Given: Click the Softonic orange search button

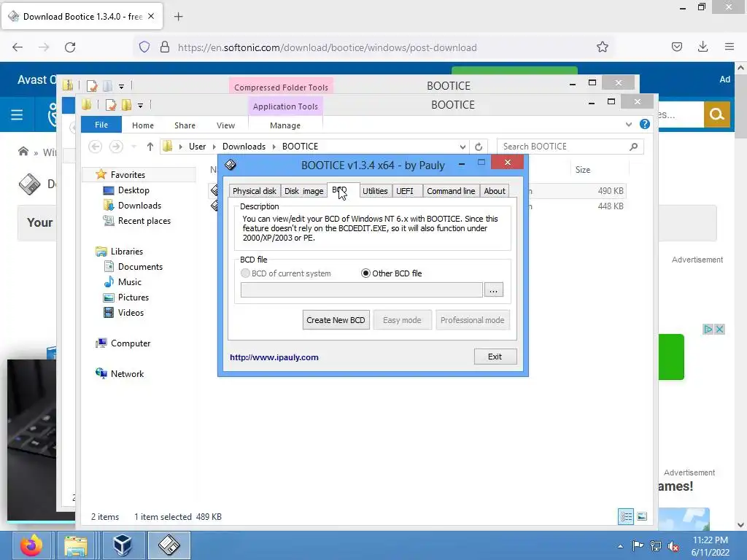Looking at the screenshot, I should pos(716,114).
